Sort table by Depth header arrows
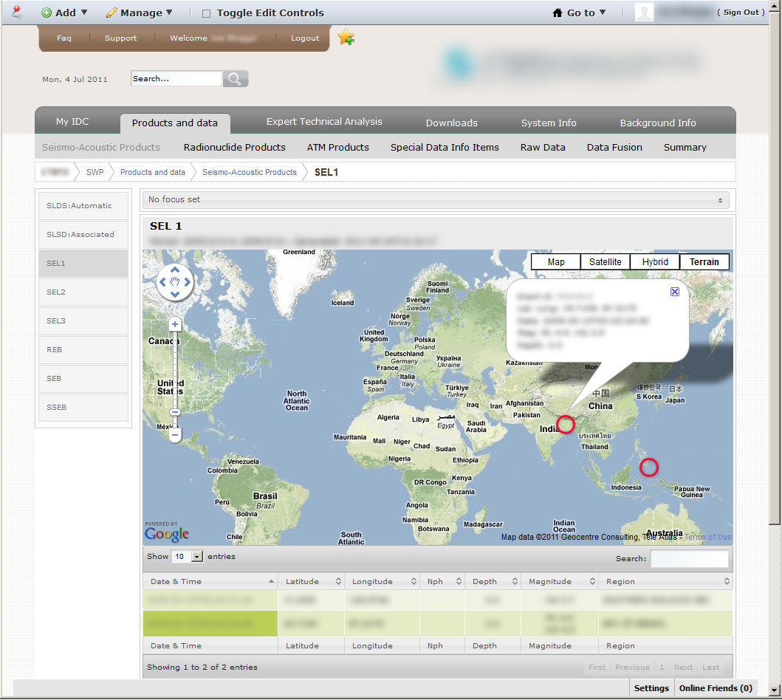Image resolution: width=782 pixels, height=700 pixels. (x=515, y=581)
